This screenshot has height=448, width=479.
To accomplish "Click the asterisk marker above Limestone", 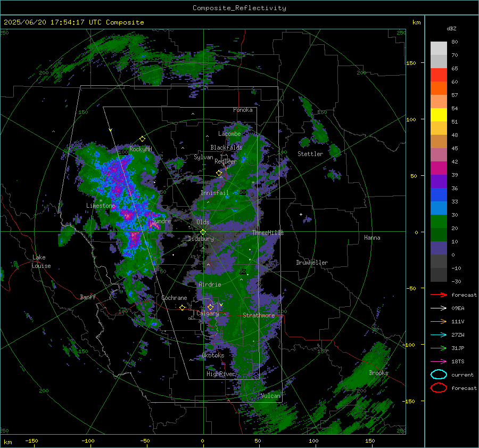I will tap(101, 201).
